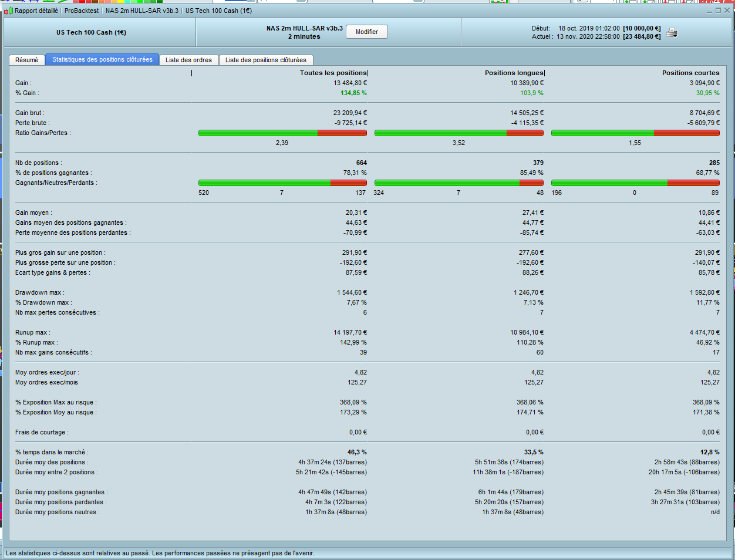The image size is (735, 560).
Task: Click the Toutes les positions column header
Action: pyautogui.click(x=333, y=73)
